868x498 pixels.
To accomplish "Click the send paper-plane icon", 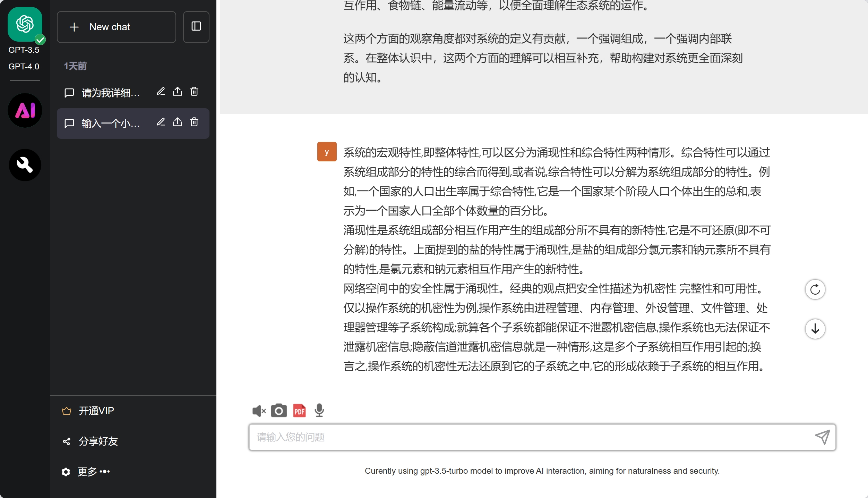I will [x=822, y=437].
